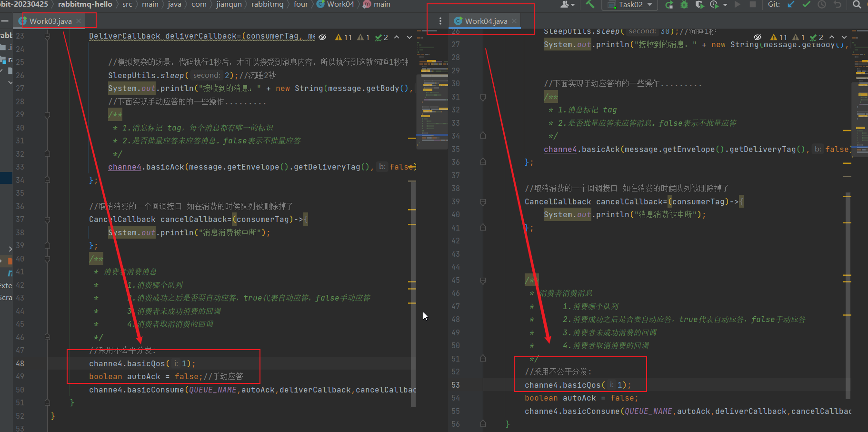Collapse fold end marker at line 46 in Work03
The image size is (868, 432).
(47, 337)
